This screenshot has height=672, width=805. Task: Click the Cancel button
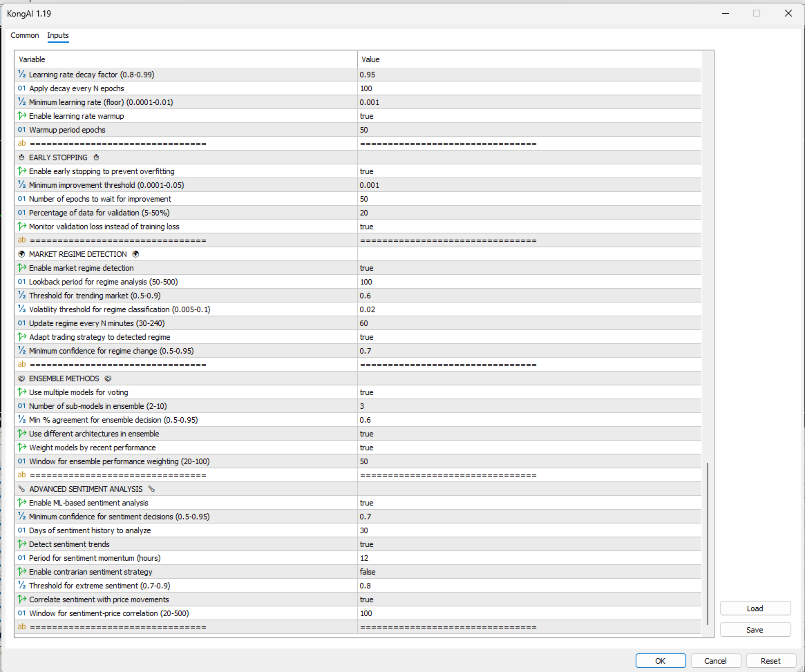point(715,661)
